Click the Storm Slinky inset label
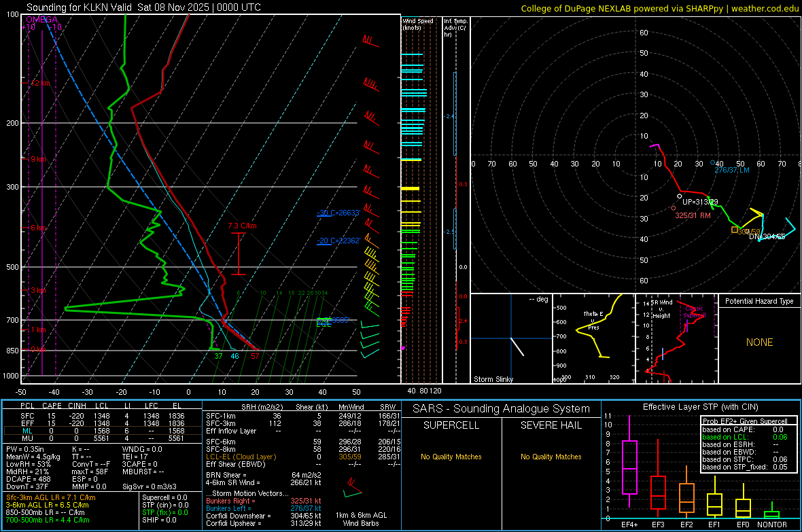Image resolution: width=802 pixels, height=532 pixels. 493,379
